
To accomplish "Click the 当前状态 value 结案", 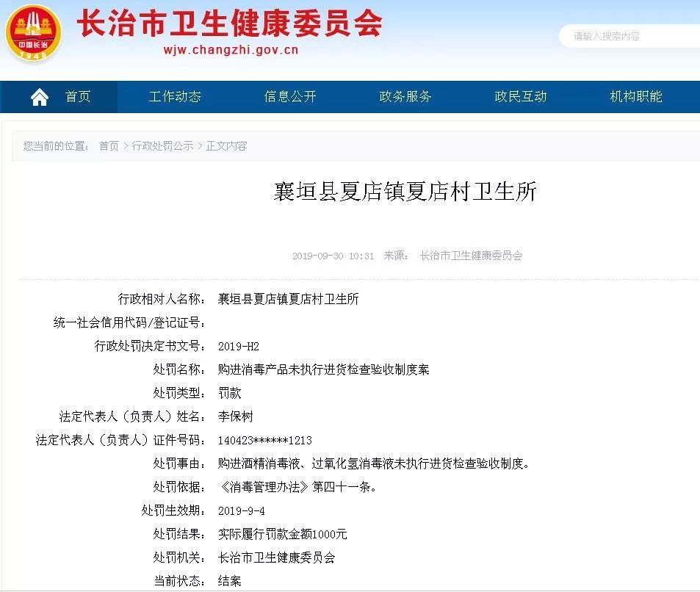I will coord(229,581).
